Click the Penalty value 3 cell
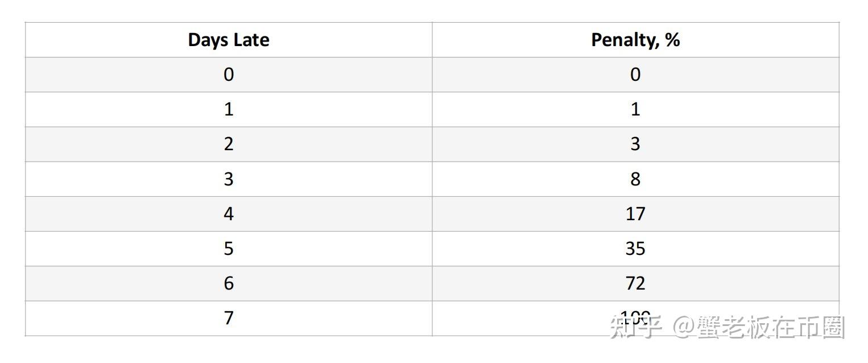The height and width of the screenshot is (363, 868). 635,144
